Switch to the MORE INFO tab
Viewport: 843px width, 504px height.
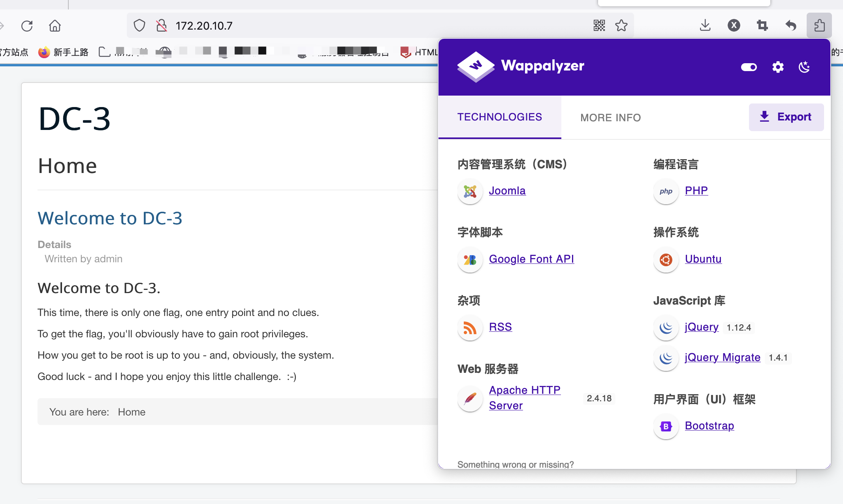coord(610,117)
